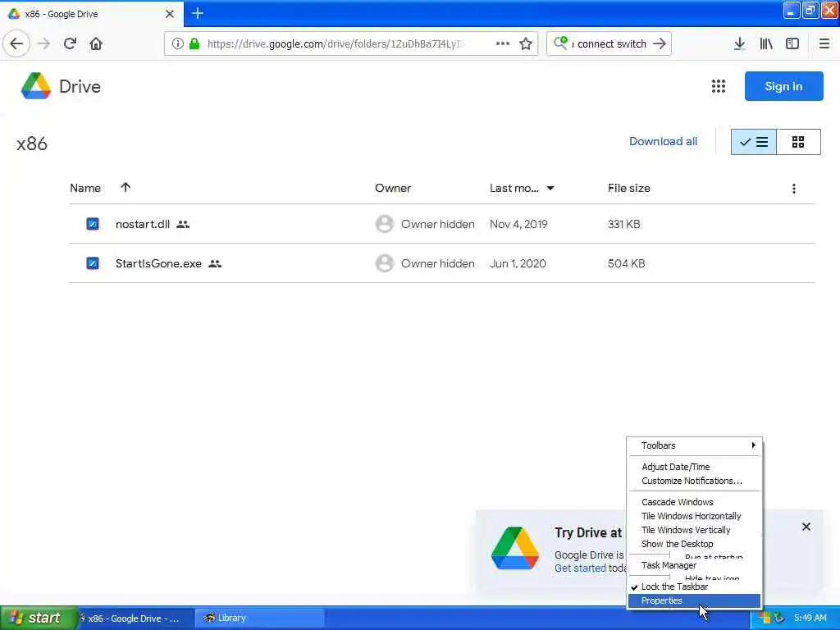
Task: Submit search with the arrow in search box
Action: tap(660, 44)
